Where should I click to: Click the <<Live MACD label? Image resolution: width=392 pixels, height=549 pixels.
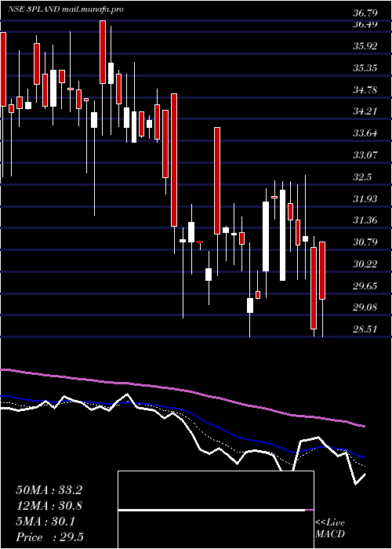pos(330,529)
